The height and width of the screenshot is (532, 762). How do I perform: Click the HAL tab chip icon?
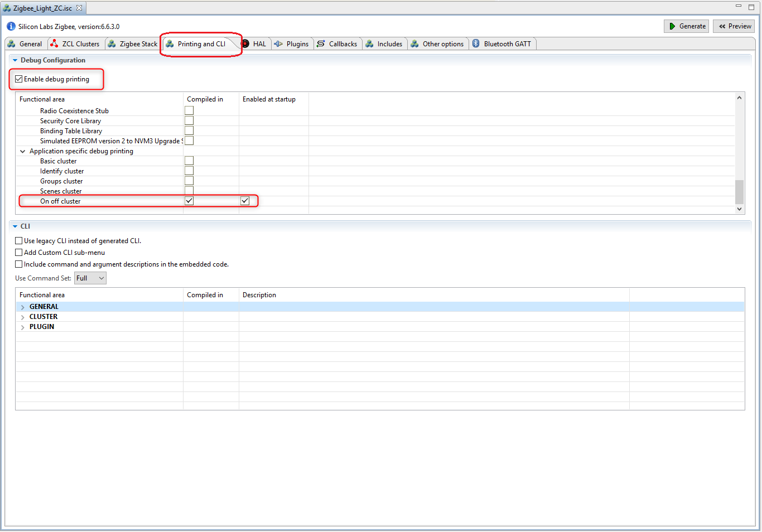245,43
